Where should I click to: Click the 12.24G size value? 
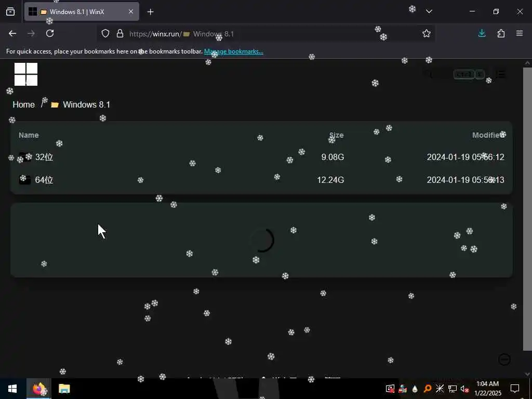tap(330, 180)
